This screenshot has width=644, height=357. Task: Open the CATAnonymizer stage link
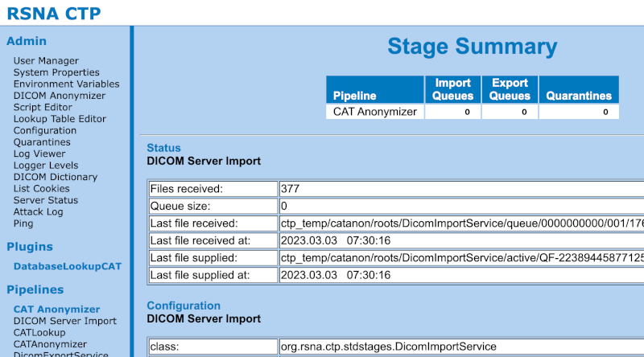pyautogui.click(x=50, y=344)
